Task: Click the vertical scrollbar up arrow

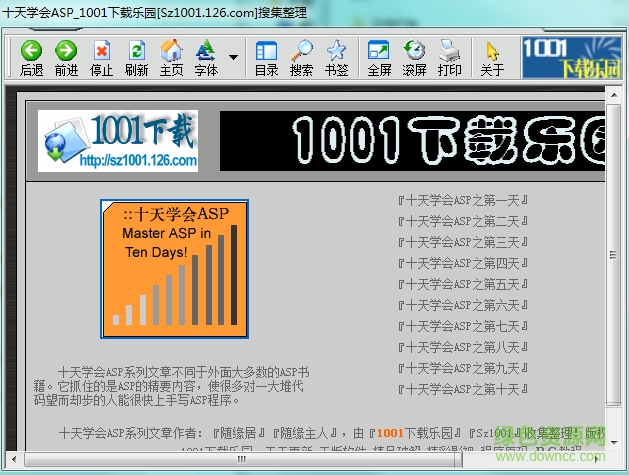Action: tap(614, 95)
